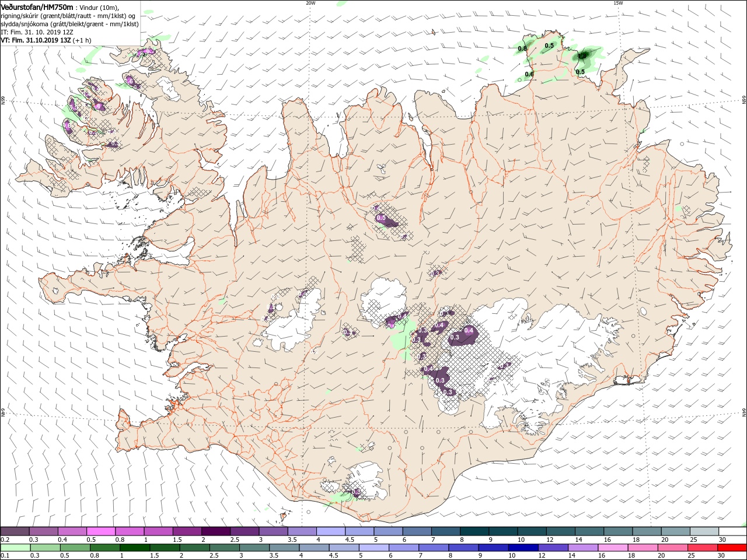Click the "Vindur (10m)" header text
Image resolution: width=747 pixels, height=560 pixels.
click(x=99, y=7)
